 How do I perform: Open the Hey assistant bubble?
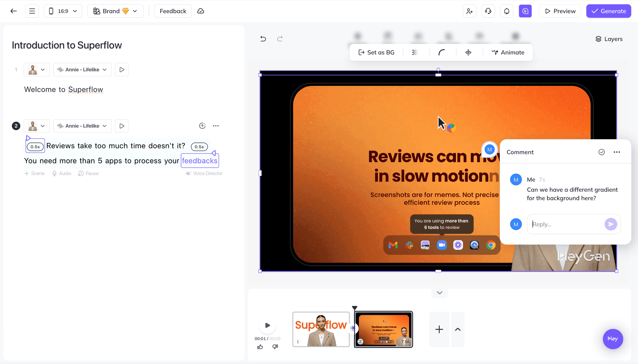(613, 339)
